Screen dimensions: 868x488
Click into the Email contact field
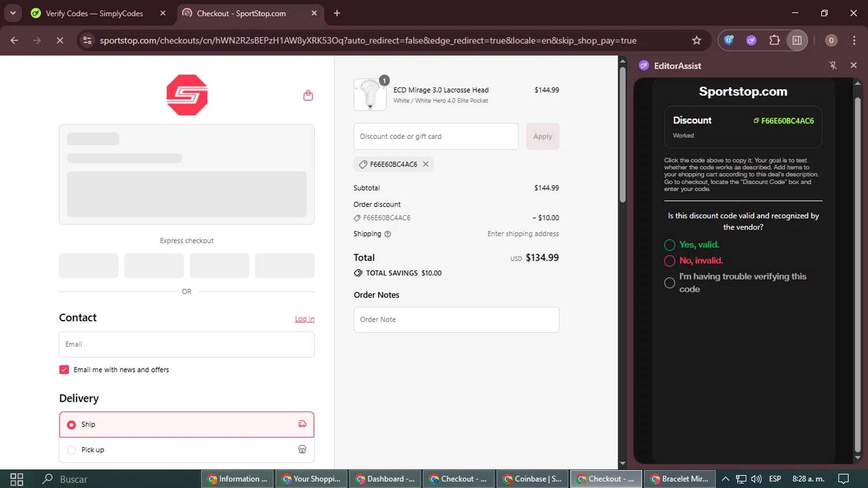(186, 344)
